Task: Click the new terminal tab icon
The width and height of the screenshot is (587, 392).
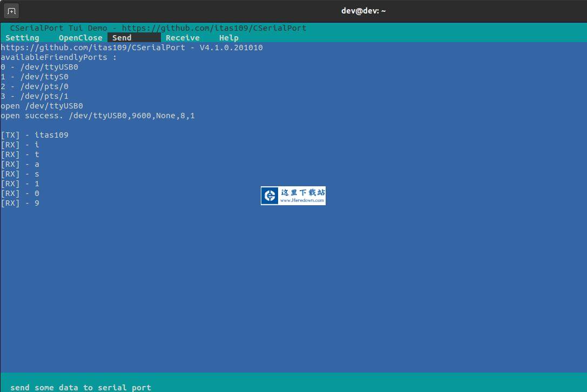Action: tap(12, 11)
